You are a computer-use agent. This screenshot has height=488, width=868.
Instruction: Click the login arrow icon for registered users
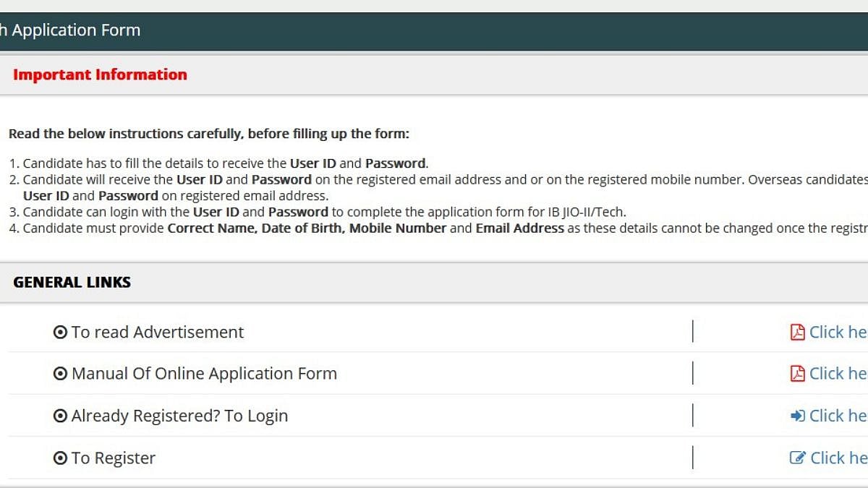point(797,416)
